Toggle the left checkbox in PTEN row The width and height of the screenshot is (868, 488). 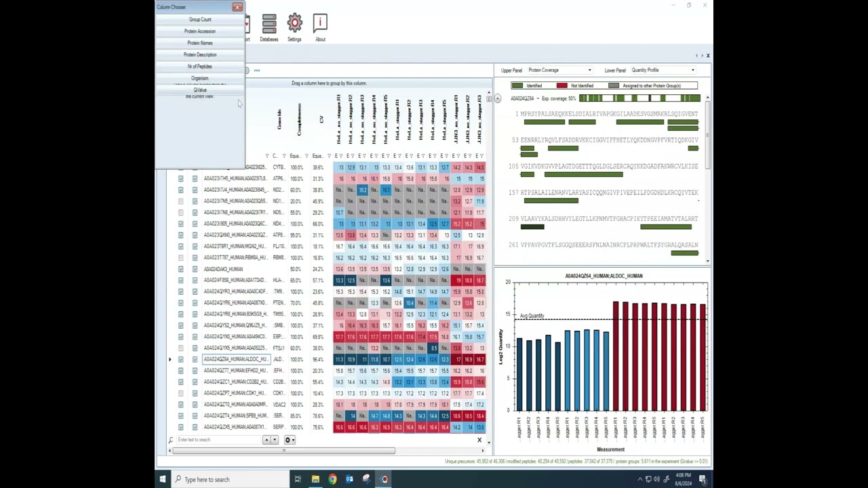pos(180,303)
